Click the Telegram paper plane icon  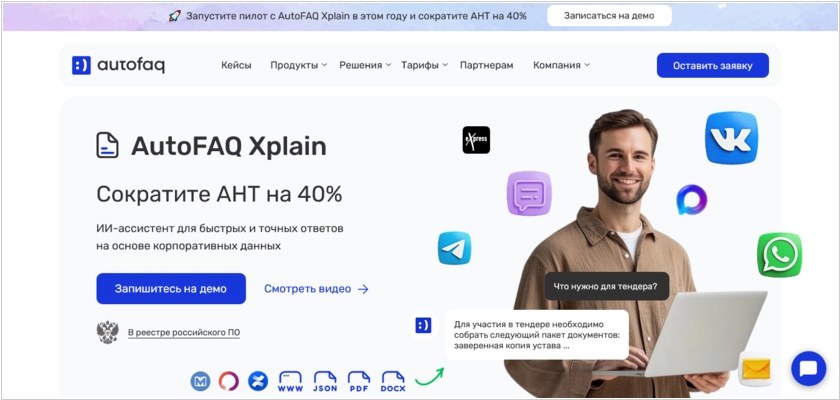[x=454, y=248]
